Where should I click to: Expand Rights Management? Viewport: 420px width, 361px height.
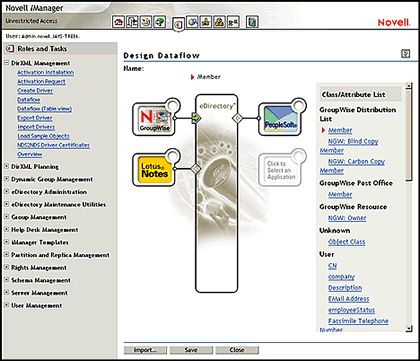click(6, 267)
